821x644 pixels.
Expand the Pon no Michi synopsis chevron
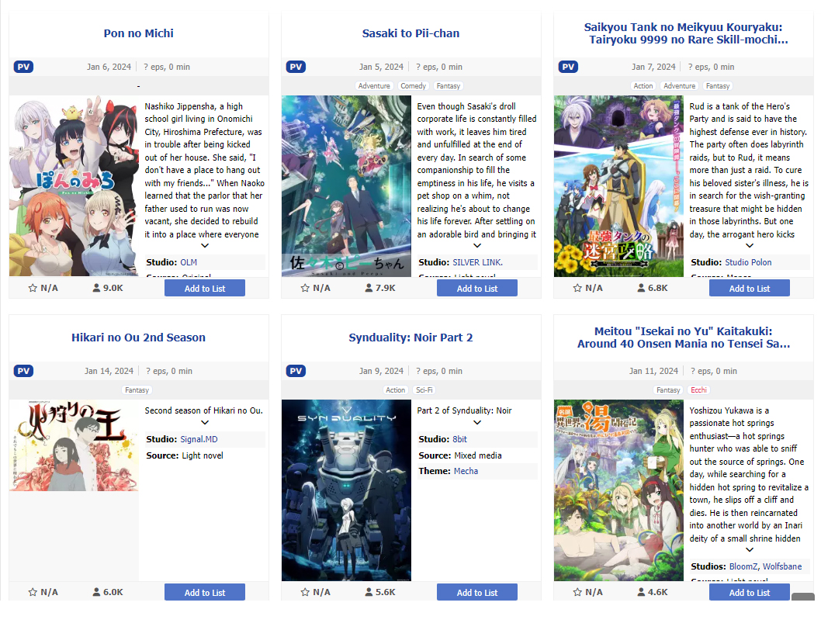point(205,245)
